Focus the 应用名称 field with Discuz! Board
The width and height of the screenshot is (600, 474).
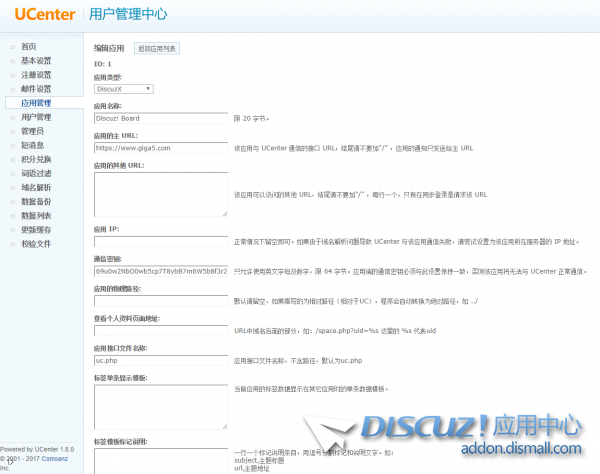(x=161, y=118)
